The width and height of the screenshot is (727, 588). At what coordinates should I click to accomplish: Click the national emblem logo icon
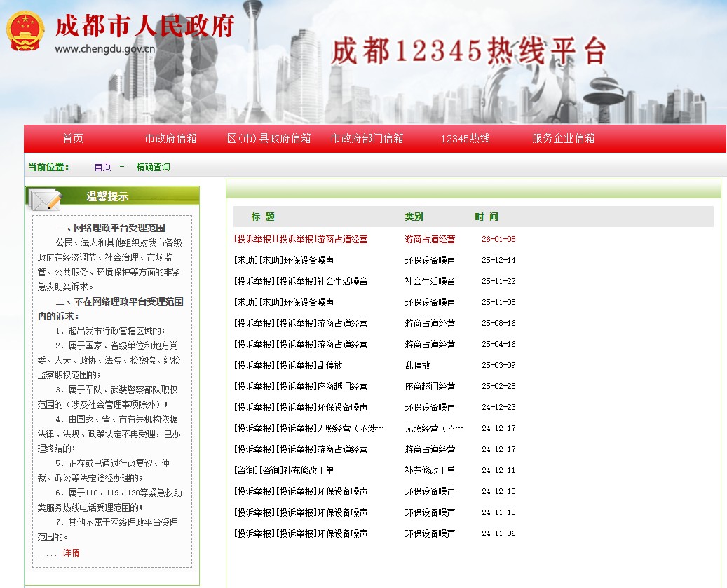[x=26, y=31]
